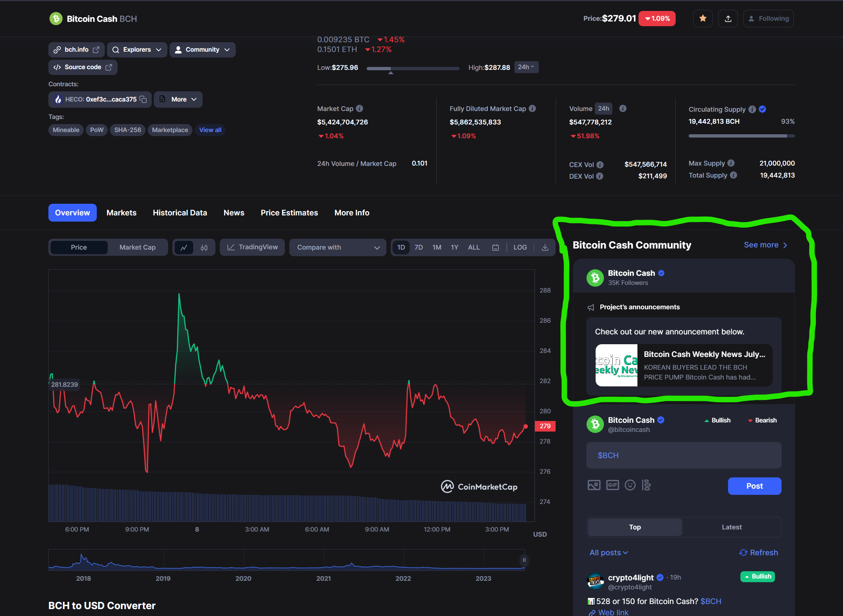Open the chart date range calendar
This screenshot has width=843, height=616.
point(496,247)
